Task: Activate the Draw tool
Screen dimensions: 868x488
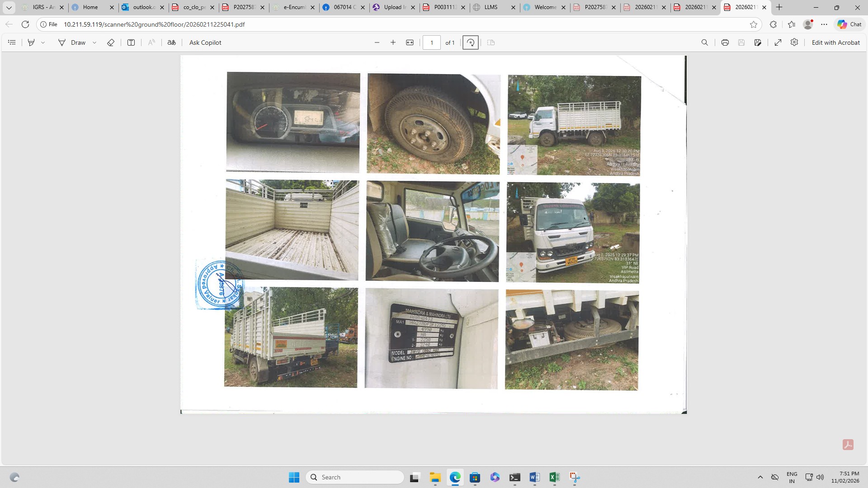Action: coord(72,42)
